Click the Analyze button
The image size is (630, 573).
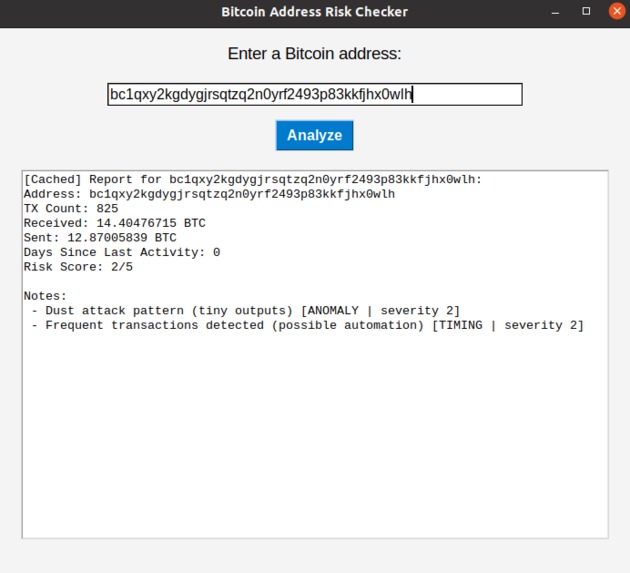coord(314,135)
